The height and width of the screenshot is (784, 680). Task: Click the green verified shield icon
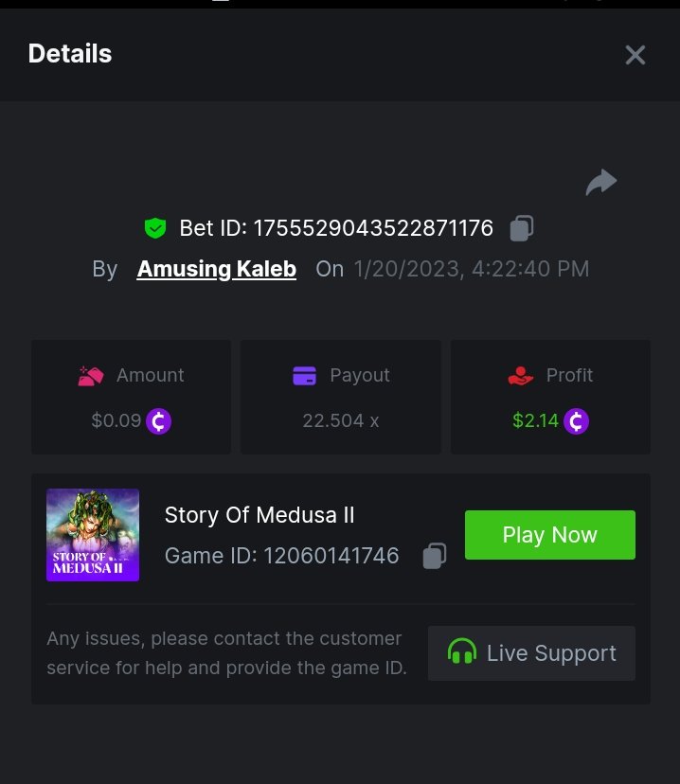(155, 228)
